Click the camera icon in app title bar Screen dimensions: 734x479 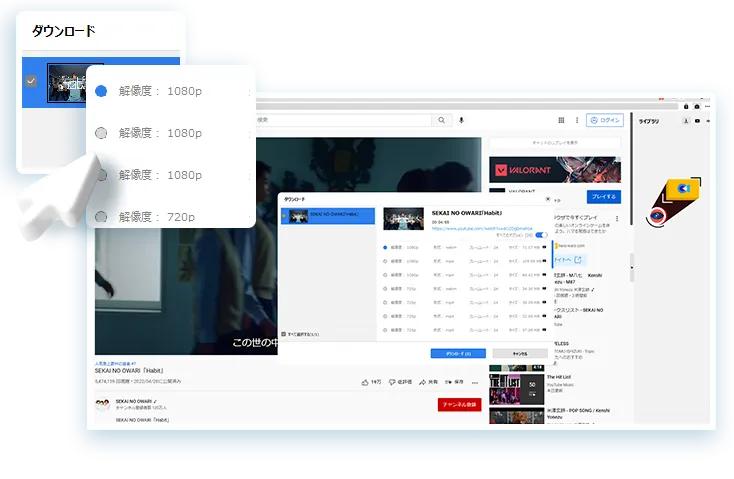[697, 107]
